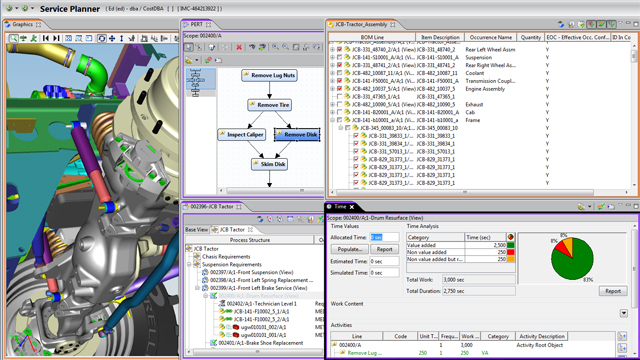Collapse Front Left Brake Service node

(198, 288)
